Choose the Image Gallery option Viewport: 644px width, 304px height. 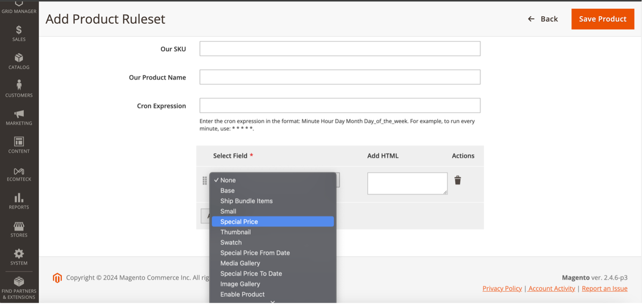273,284
